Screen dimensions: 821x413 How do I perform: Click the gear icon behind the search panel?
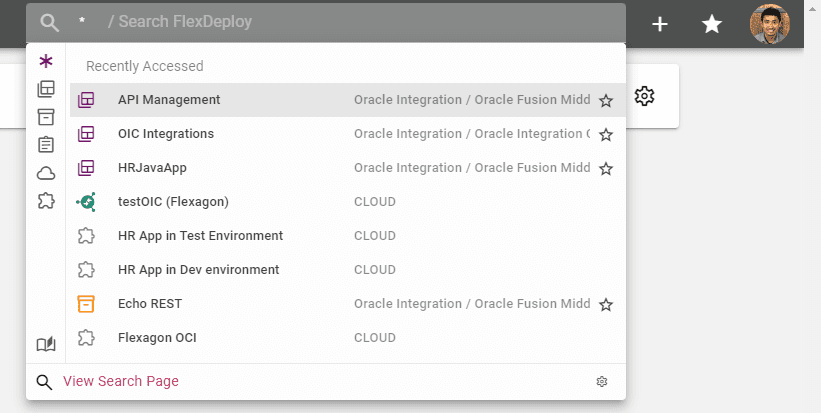(644, 96)
